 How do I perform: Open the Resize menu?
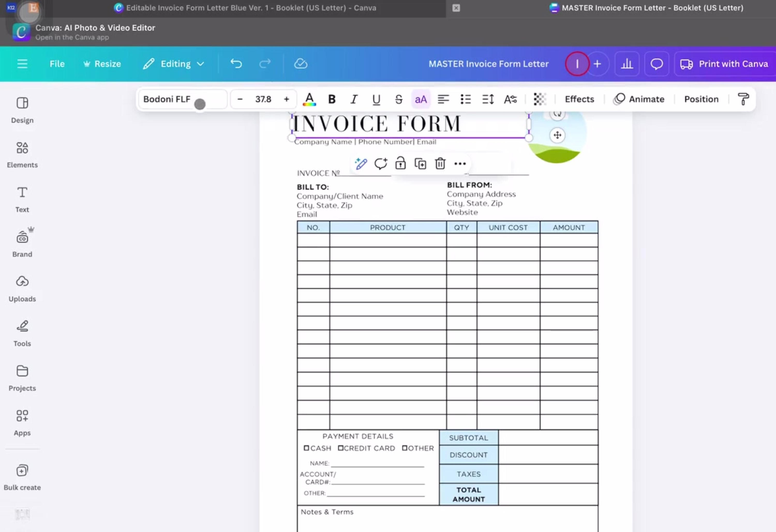[102, 63]
